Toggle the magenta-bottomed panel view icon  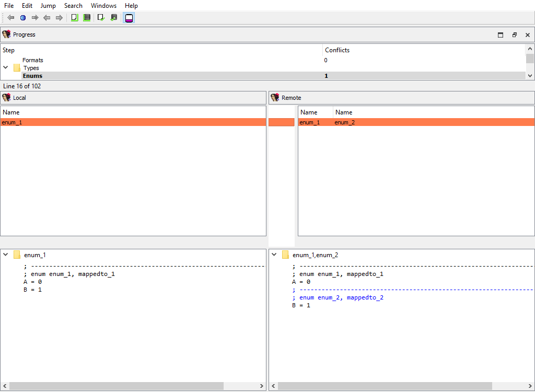[x=129, y=18]
